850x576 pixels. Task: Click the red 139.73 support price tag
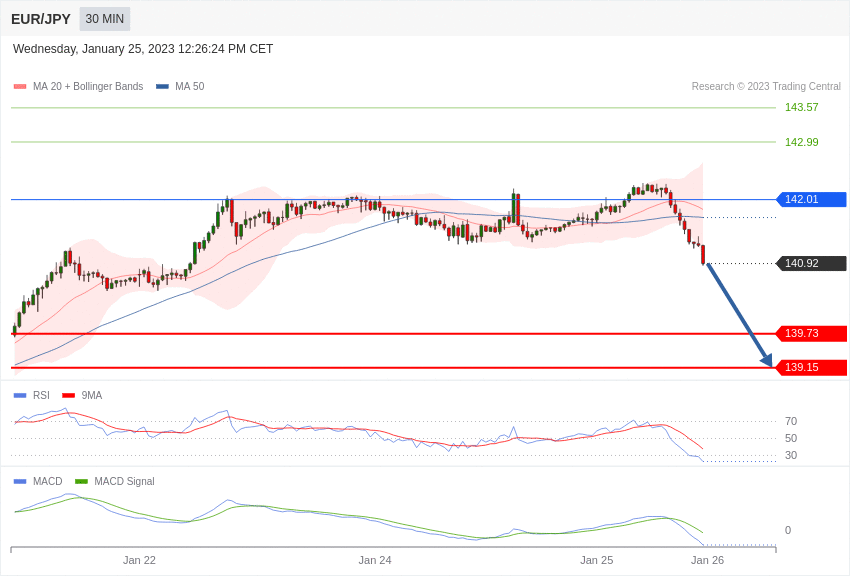pos(812,333)
